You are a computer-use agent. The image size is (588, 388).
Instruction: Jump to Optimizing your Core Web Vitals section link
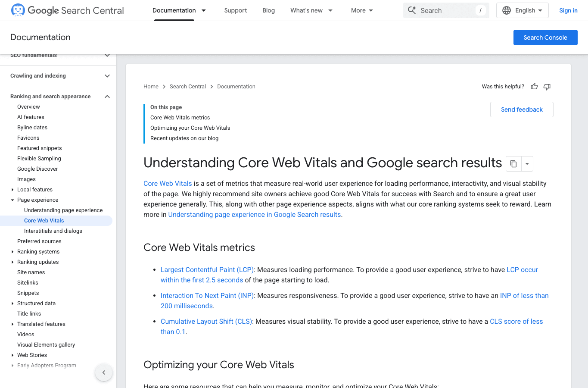(x=190, y=128)
